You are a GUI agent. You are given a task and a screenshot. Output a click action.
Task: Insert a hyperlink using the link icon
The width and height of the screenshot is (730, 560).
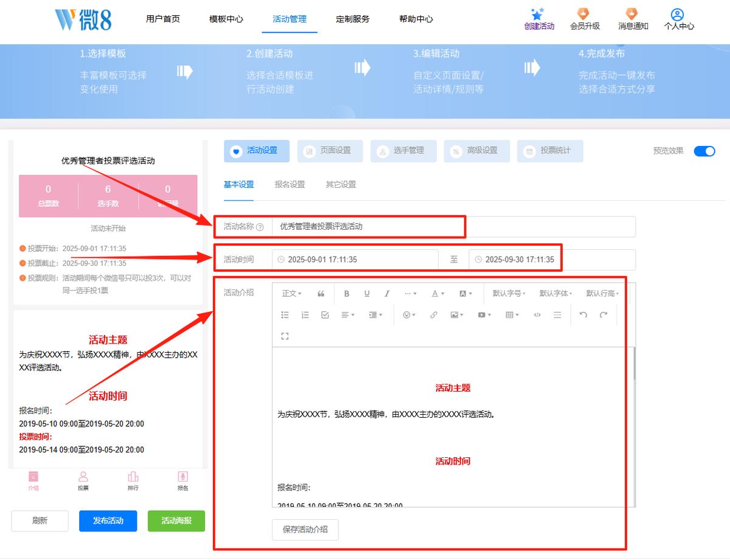coord(434,315)
